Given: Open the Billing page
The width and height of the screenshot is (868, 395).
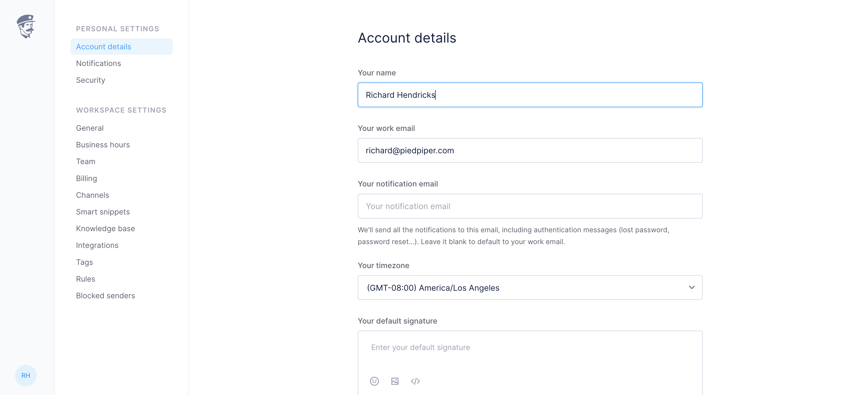Looking at the screenshot, I should [x=87, y=178].
